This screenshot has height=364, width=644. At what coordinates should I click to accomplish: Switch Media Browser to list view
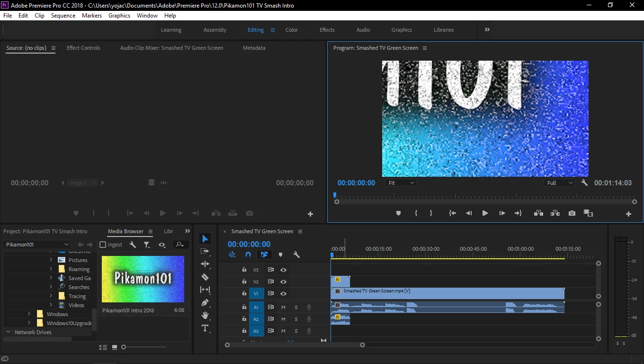point(103,347)
